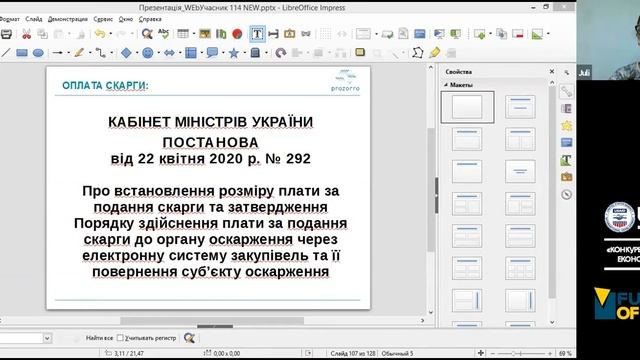
Task: Click the zoom in plus button
Action: (x=550, y=353)
